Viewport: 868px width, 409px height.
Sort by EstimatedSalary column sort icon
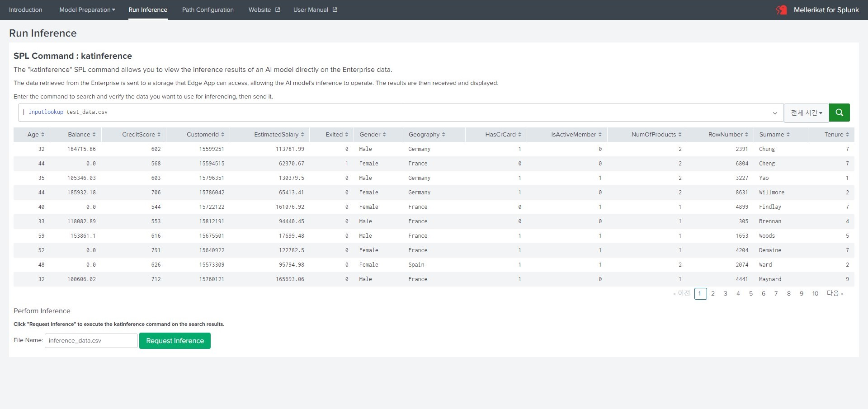coord(302,135)
